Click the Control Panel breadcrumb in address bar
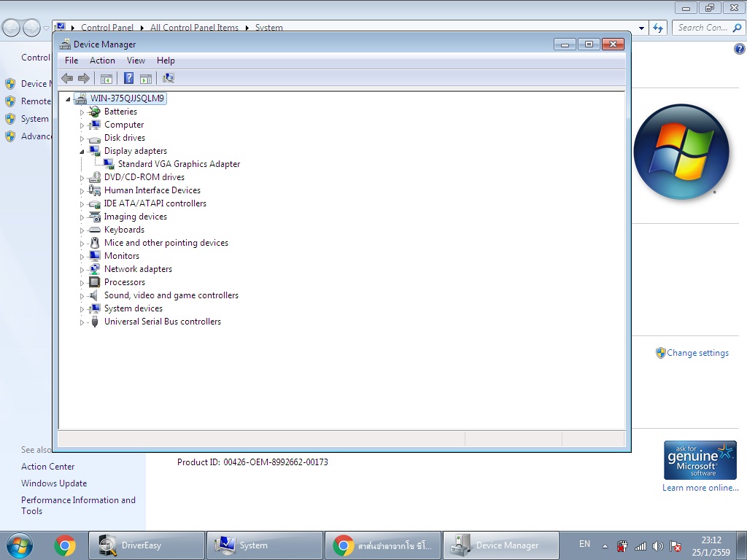 [x=107, y=28]
